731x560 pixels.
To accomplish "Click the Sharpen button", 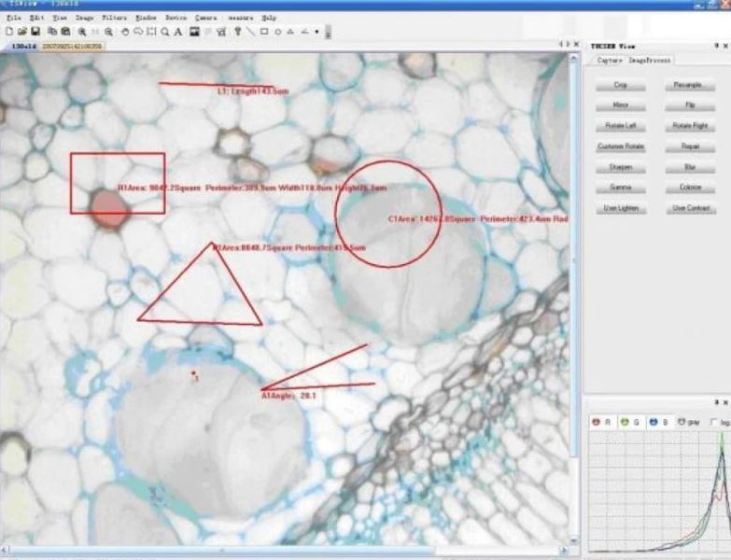I will 621,167.
